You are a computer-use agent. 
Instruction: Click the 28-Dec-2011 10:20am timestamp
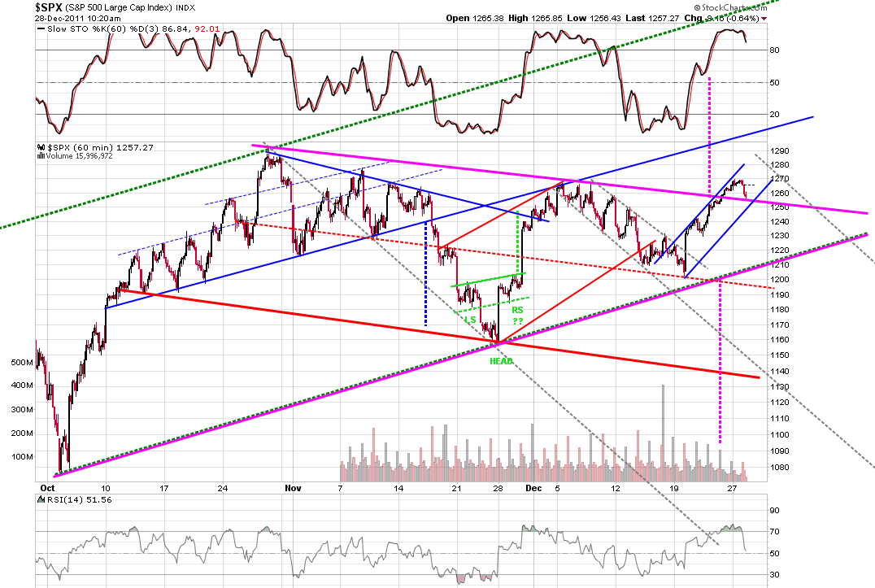[x=77, y=19]
